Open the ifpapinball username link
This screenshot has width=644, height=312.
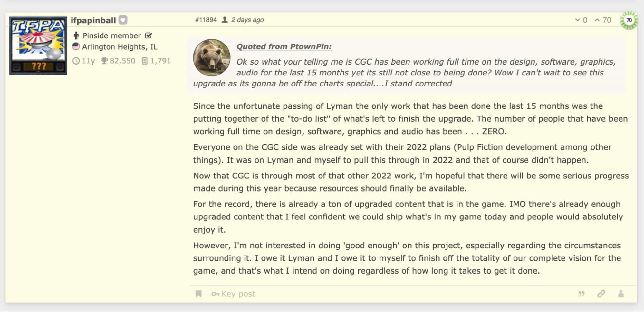93,20
